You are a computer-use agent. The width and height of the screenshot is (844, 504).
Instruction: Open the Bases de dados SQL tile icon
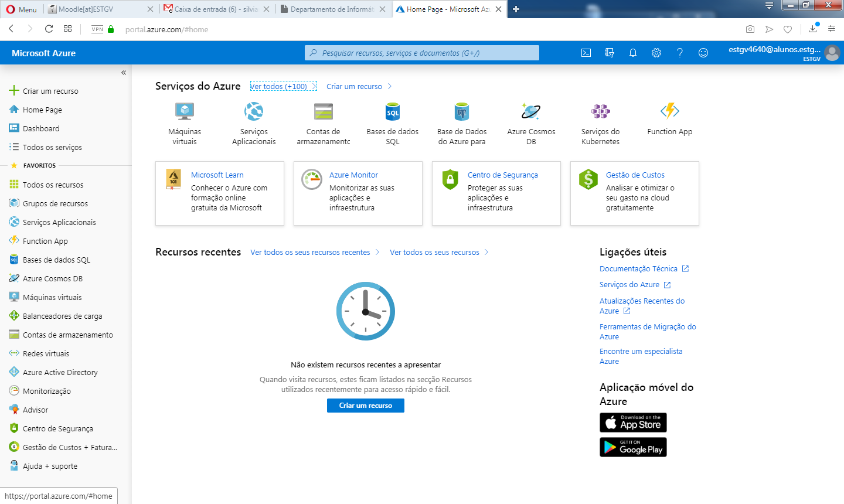point(393,111)
